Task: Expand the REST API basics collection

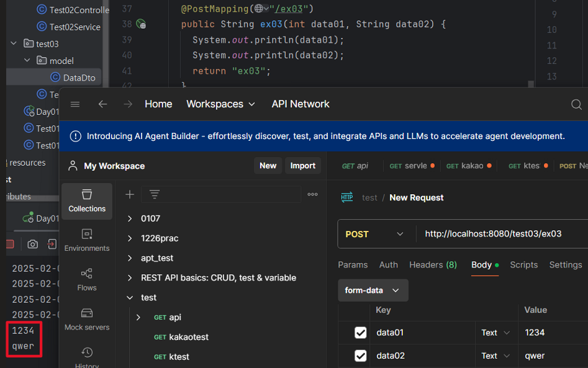Action: 130,277
